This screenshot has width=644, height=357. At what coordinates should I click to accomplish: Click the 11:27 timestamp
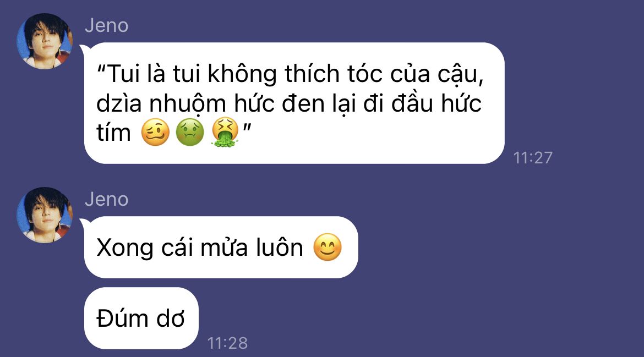pyautogui.click(x=533, y=157)
